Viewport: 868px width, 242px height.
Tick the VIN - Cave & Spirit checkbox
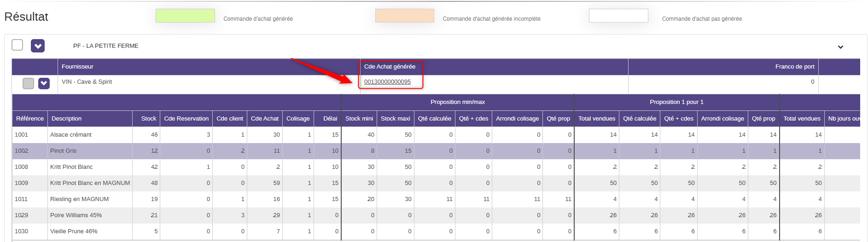click(28, 83)
